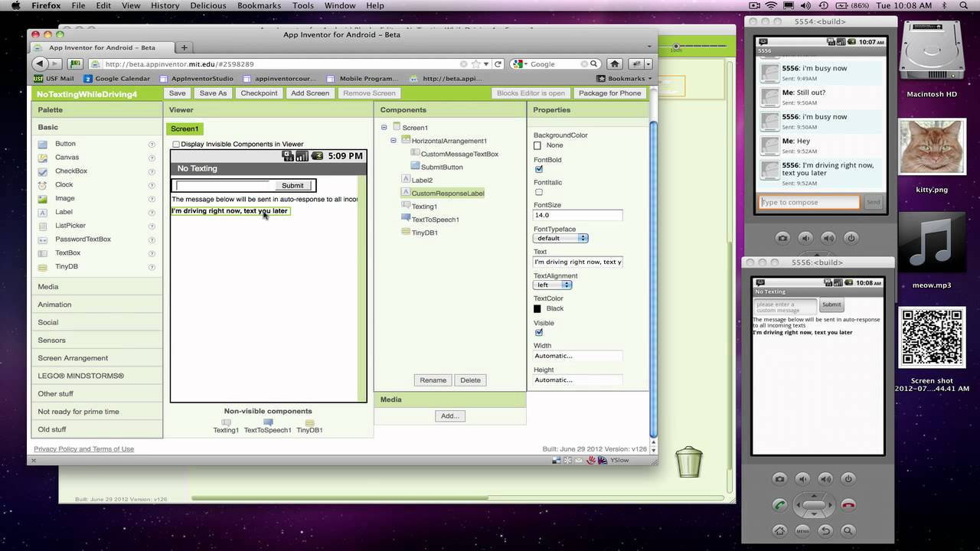Click the FontSize input field

pyautogui.click(x=578, y=215)
